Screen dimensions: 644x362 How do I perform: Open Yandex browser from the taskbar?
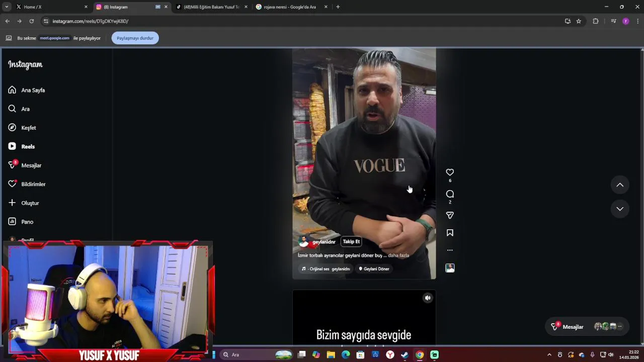click(390, 354)
